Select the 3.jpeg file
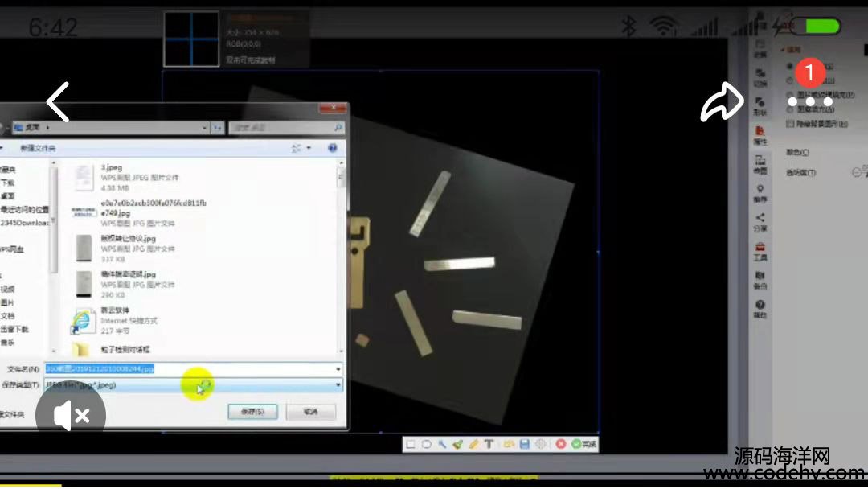 [126, 177]
